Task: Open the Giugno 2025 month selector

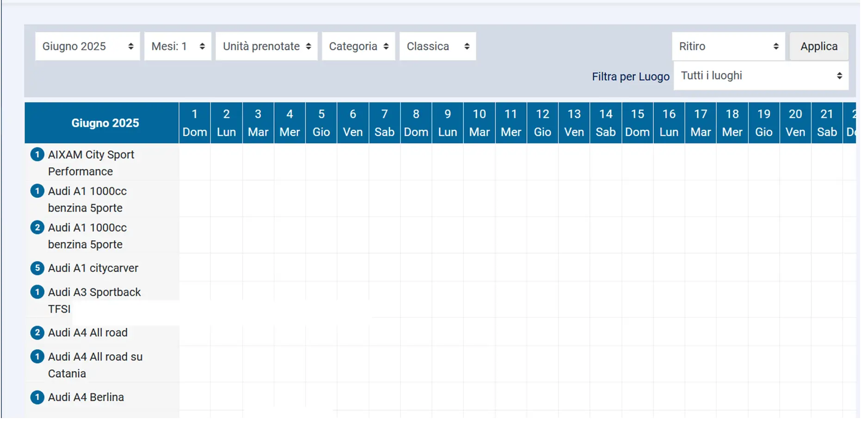Action: [87, 46]
